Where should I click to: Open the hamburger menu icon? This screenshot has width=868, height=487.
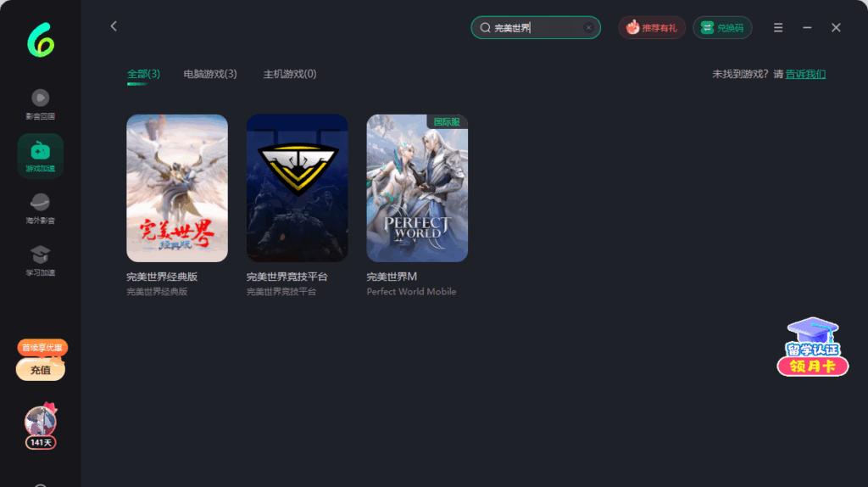click(778, 28)
